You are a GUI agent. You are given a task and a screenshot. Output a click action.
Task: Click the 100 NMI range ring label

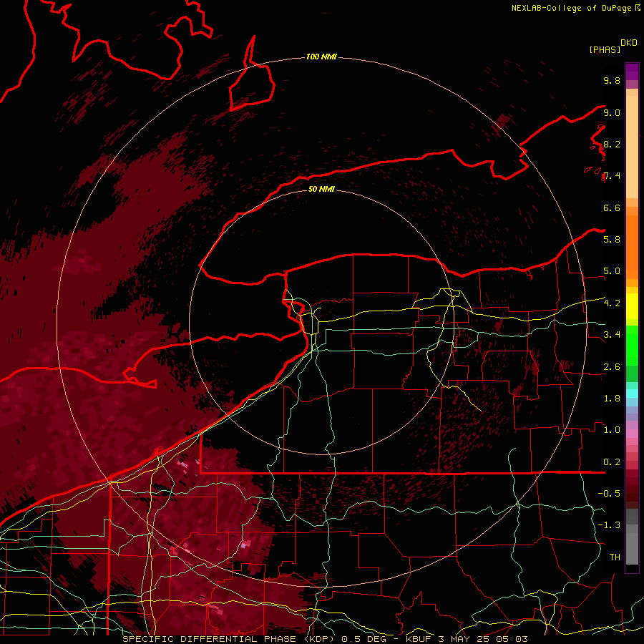(x=321, y=57)
